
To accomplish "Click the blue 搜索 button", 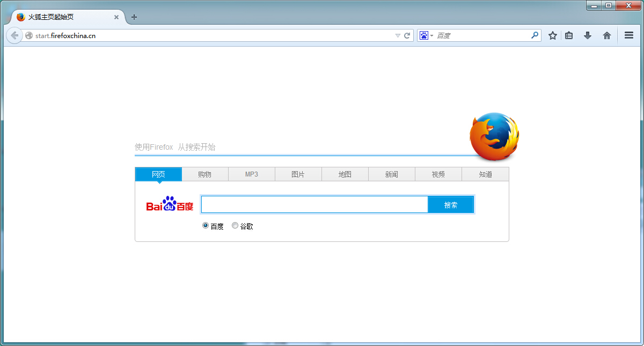I will point(451,204).
